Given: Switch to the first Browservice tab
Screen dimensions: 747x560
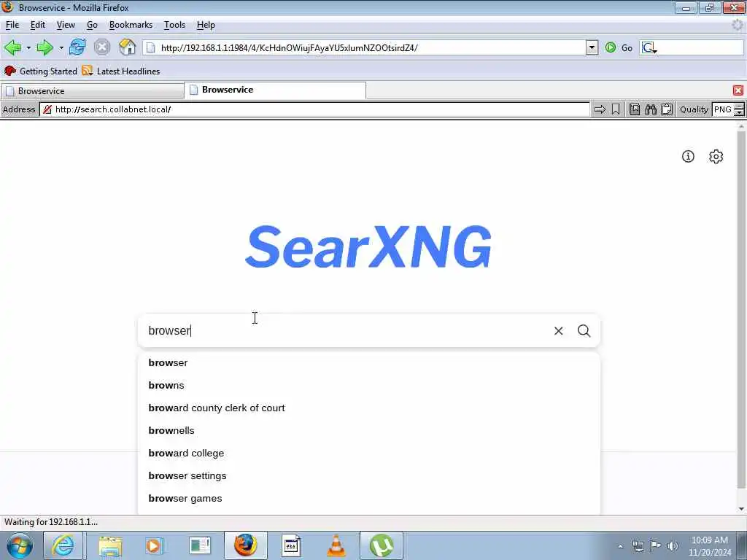Looking at the screenshot, I should pyautogui.click(x=93, y=91).
